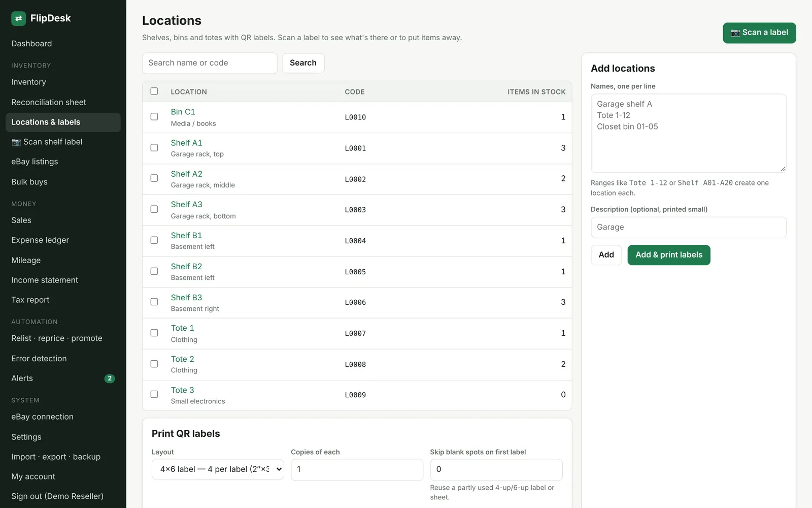Tick the checkbox for Bin C1
The image size is (812, 508).
(x=154, y=117)
